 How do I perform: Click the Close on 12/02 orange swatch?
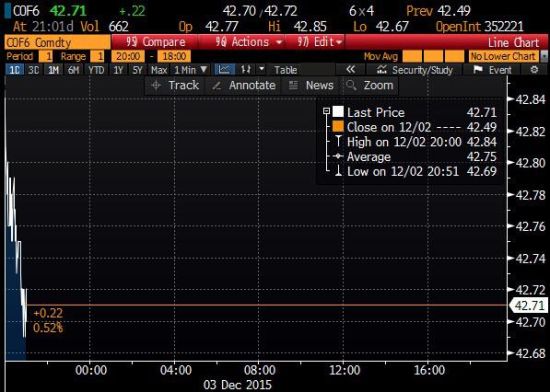coord(338,127)
